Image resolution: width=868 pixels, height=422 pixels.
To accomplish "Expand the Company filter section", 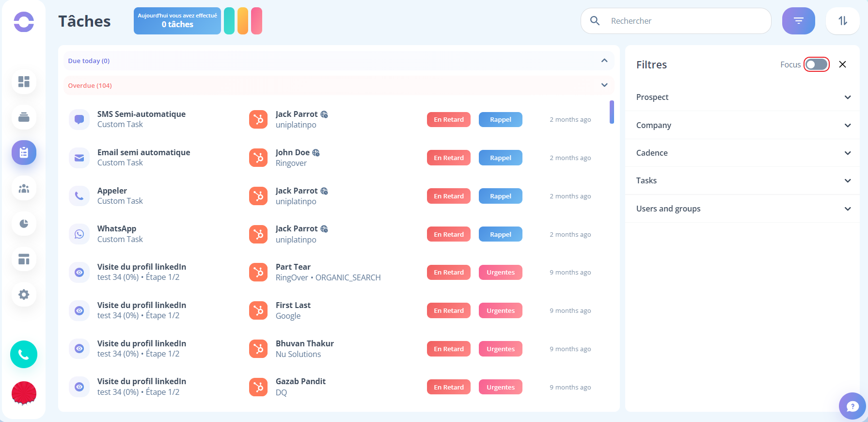I will (743, 125).
